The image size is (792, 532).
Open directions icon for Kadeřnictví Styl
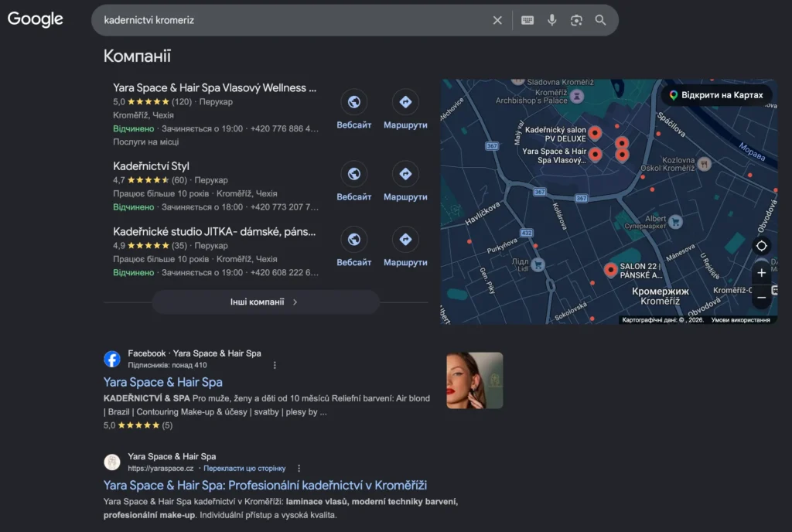[405, 174]
